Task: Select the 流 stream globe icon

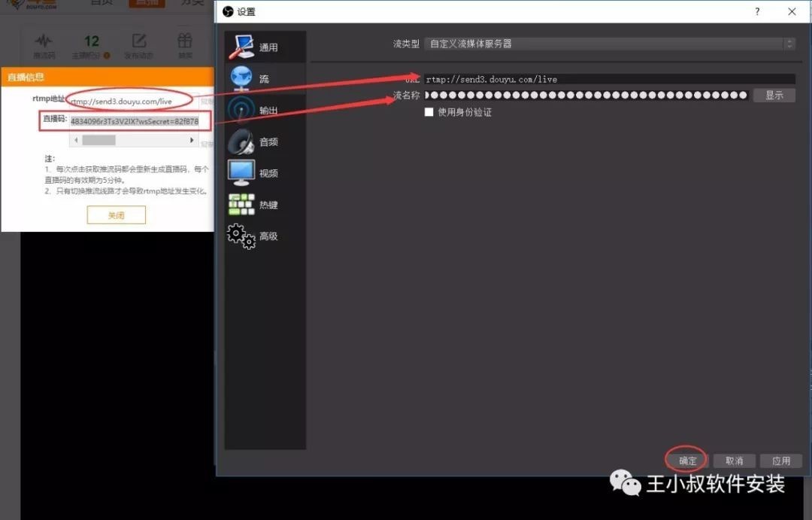Action: coord(241,78)
